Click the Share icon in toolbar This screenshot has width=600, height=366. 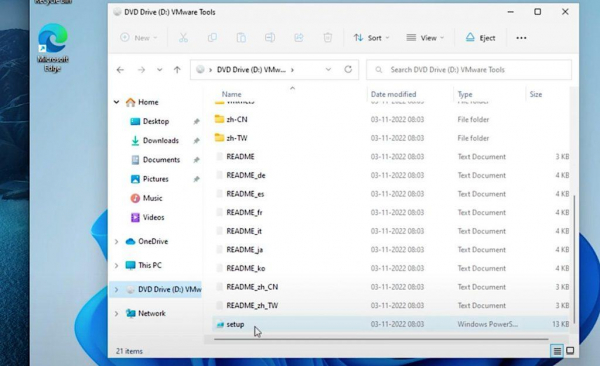point(299,38)
